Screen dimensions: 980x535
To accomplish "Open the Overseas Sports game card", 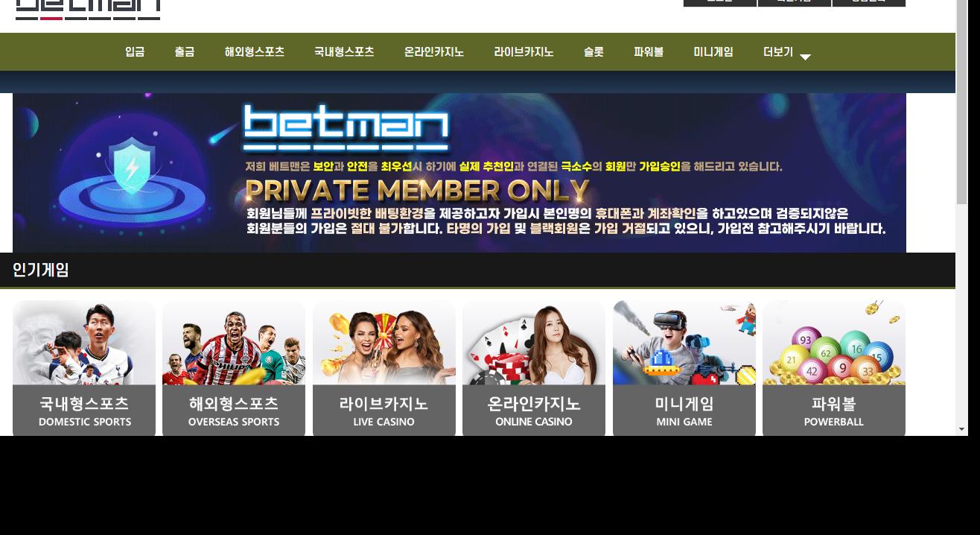I will [234, 368].
